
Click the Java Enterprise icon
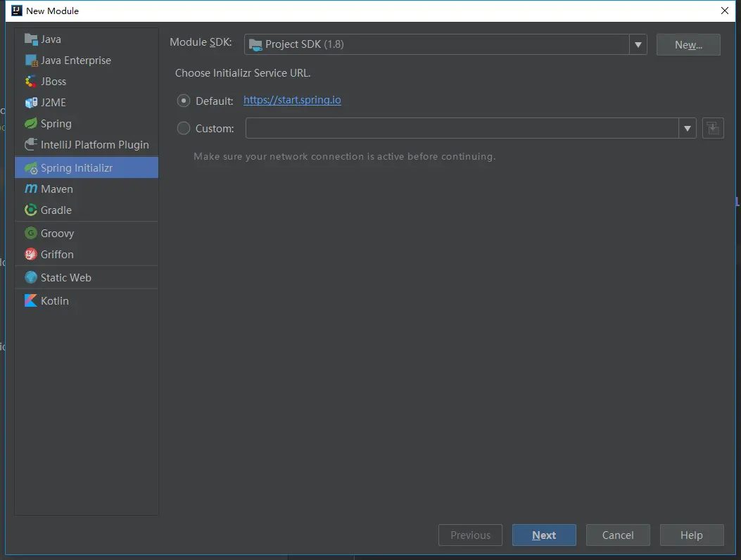click(31, 61)
